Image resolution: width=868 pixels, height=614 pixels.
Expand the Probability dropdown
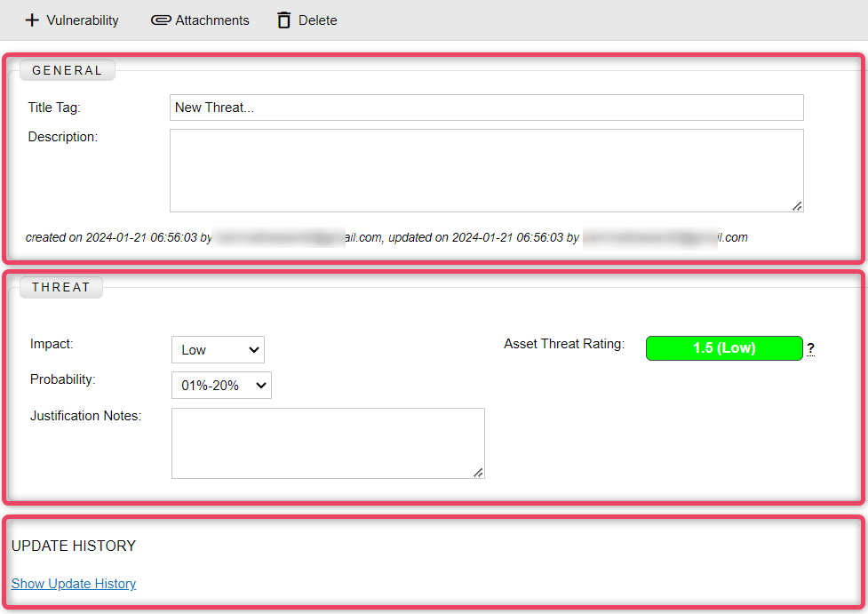click(221, 386)
